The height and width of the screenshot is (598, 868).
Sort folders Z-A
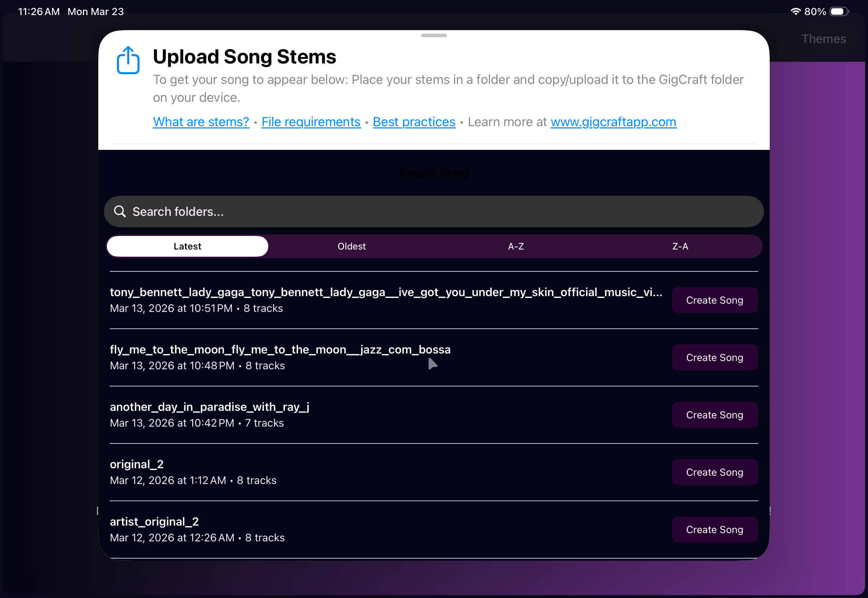pyautogui.click(x=680, y=246)
